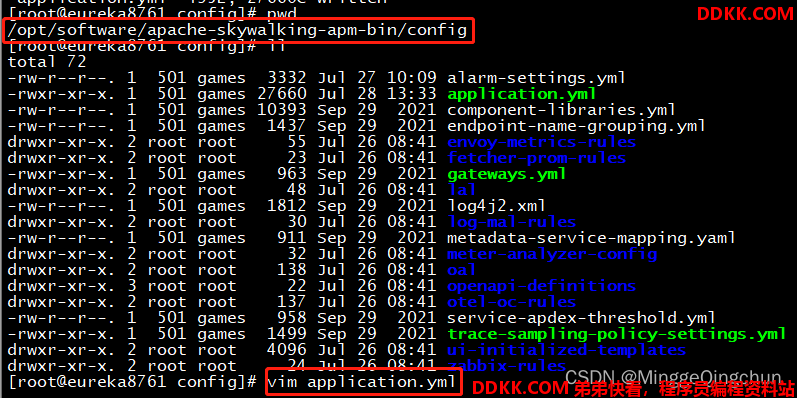Place cursor on the 'vim application.yml' command
The image size is (797, 398).
pos(362,382)
